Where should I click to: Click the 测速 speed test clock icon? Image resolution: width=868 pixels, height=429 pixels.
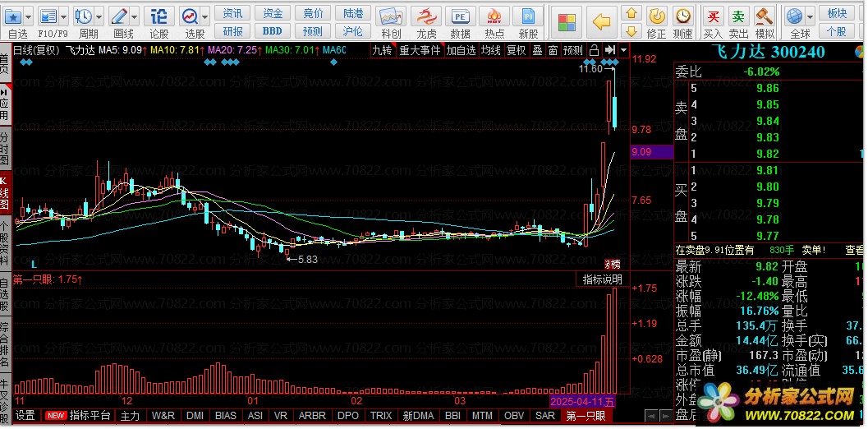(x=682, y=16)
